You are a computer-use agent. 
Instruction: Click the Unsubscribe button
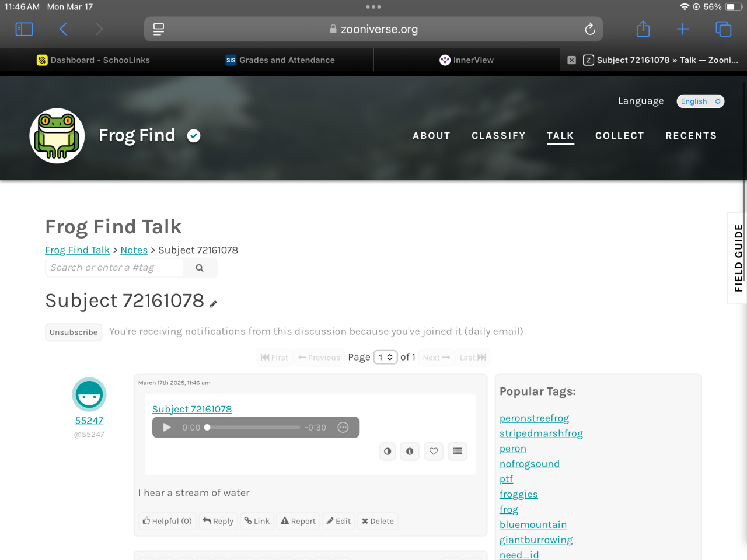point(74,332)
